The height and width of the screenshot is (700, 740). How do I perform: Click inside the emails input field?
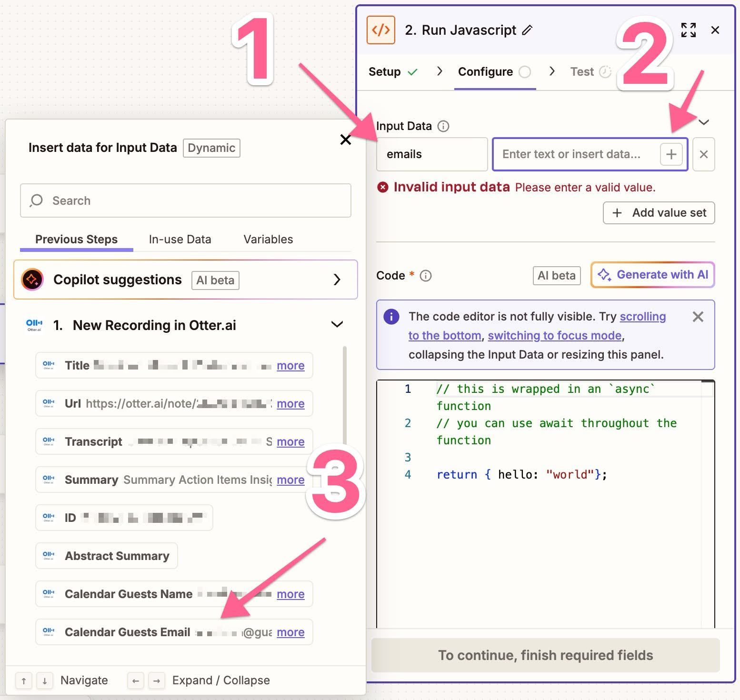click(431, 154)
